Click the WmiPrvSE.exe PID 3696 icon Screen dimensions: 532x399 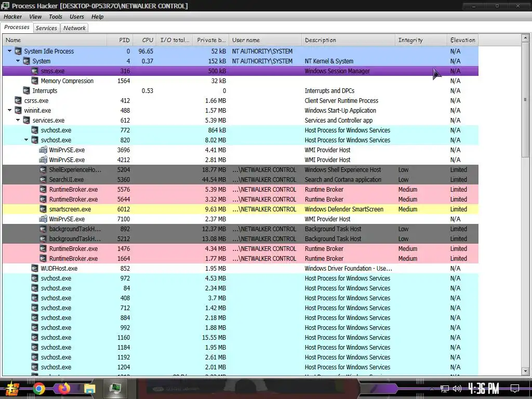(x=43, y=150)
